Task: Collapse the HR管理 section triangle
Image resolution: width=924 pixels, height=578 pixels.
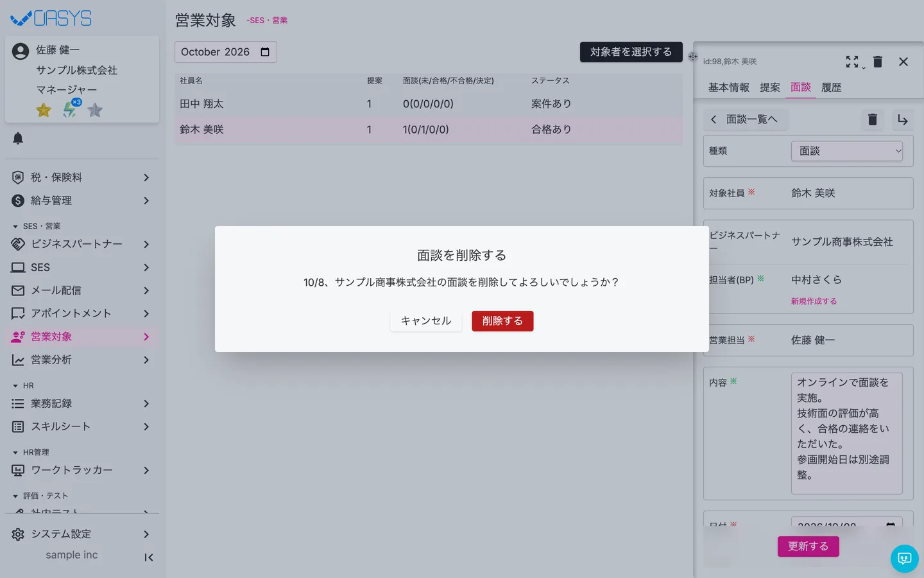Action: click(x=15, y=453)
